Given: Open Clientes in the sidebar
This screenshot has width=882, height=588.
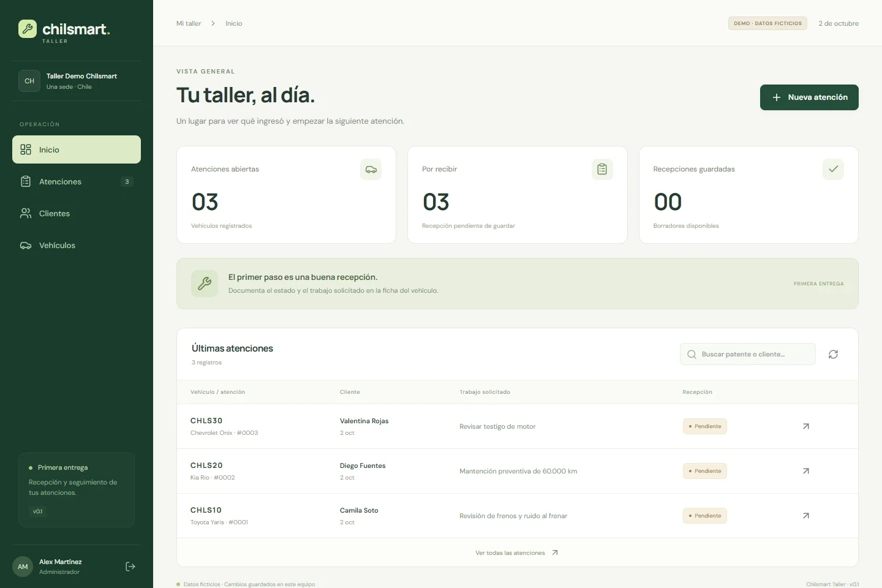Looking at the screenshot, I should (77, 213).
